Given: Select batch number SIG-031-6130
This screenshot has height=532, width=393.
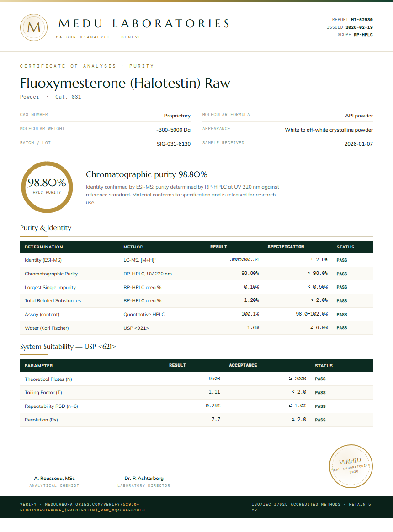Looking at the screenshot, I should pyautogui.click(x=174, y=144).
